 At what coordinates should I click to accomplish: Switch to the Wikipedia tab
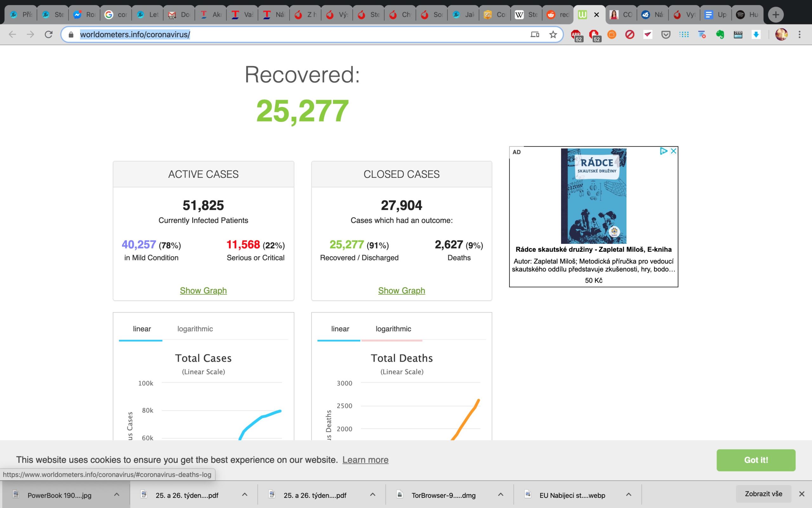coord(526,15)
